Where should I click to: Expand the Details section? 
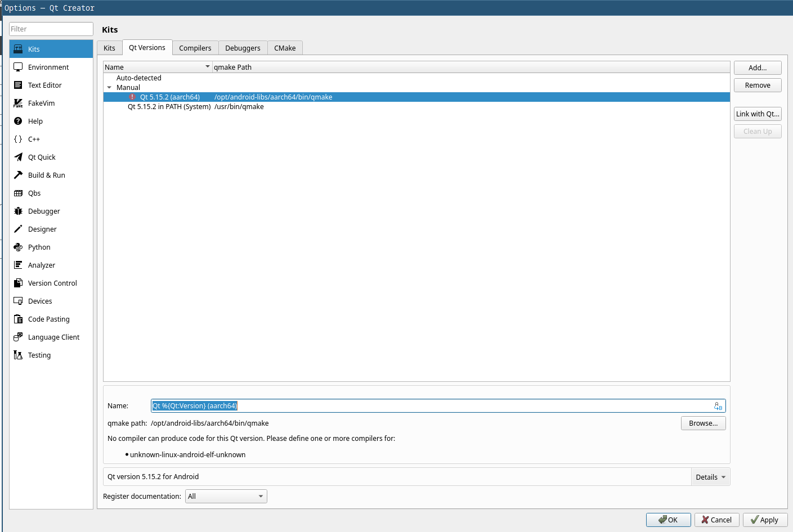click(710, 477)
